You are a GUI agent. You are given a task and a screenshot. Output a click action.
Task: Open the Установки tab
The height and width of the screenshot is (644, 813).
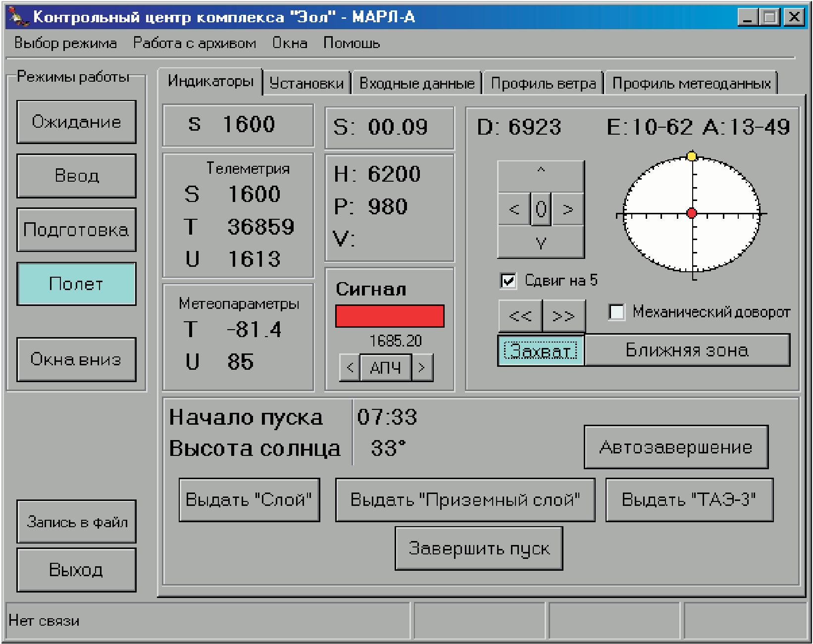(306, 83)
